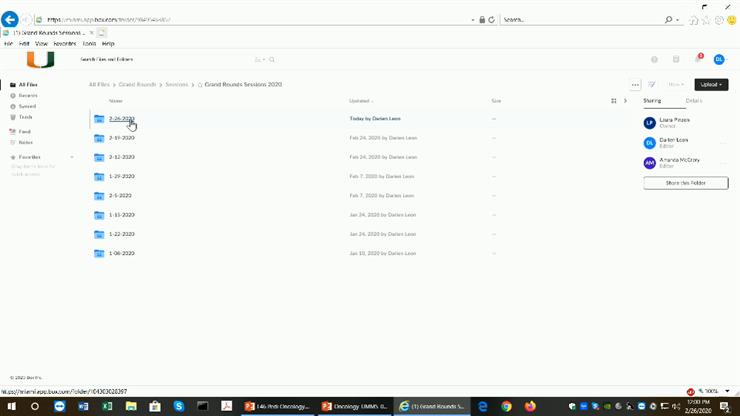Open Recents in sidebar
740x416 pixels.
[x=28, y=96]
